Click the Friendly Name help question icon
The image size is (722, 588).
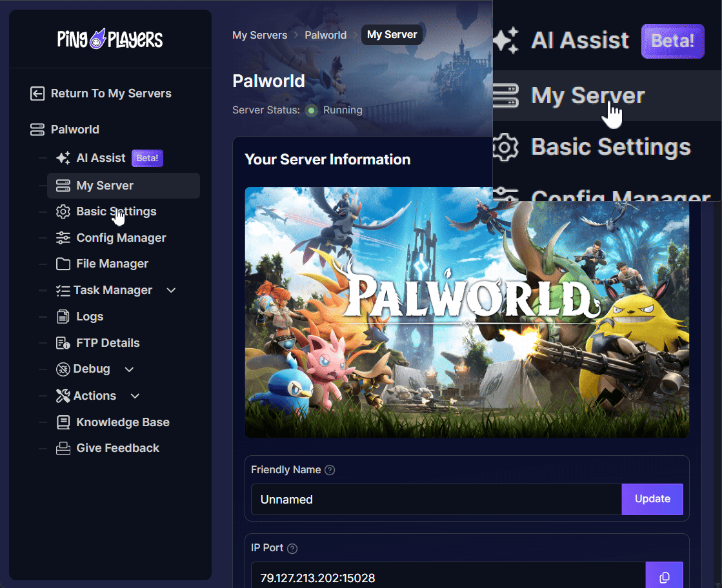click(x=330, y=470)
